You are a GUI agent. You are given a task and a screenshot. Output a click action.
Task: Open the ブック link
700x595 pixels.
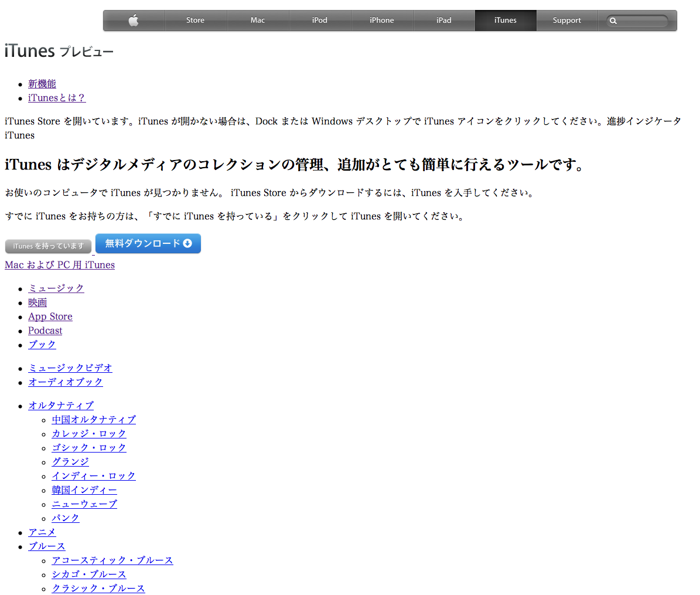click(42, 345)
